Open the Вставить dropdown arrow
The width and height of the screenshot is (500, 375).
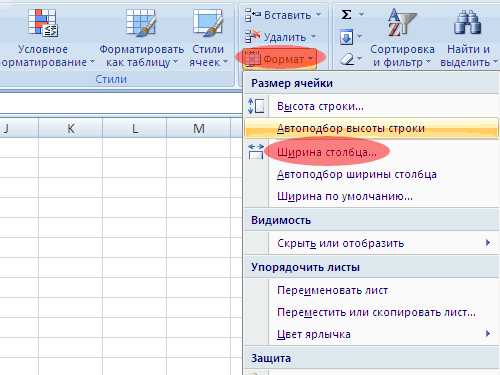coord(318,15)
